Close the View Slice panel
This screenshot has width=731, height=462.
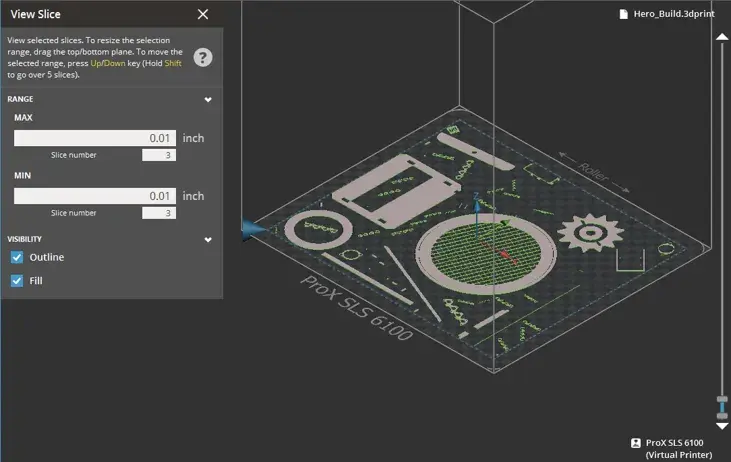point(203,14)
